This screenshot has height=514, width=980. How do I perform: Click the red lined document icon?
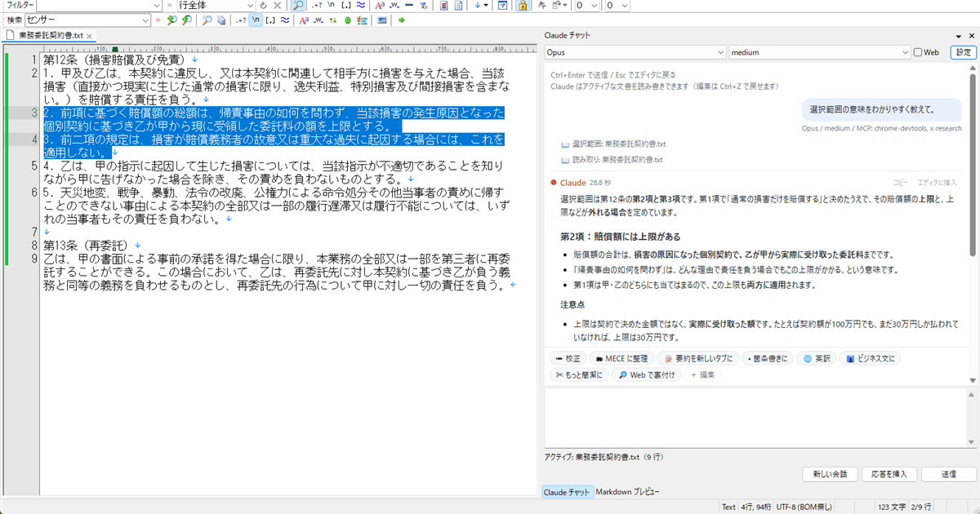444,6
